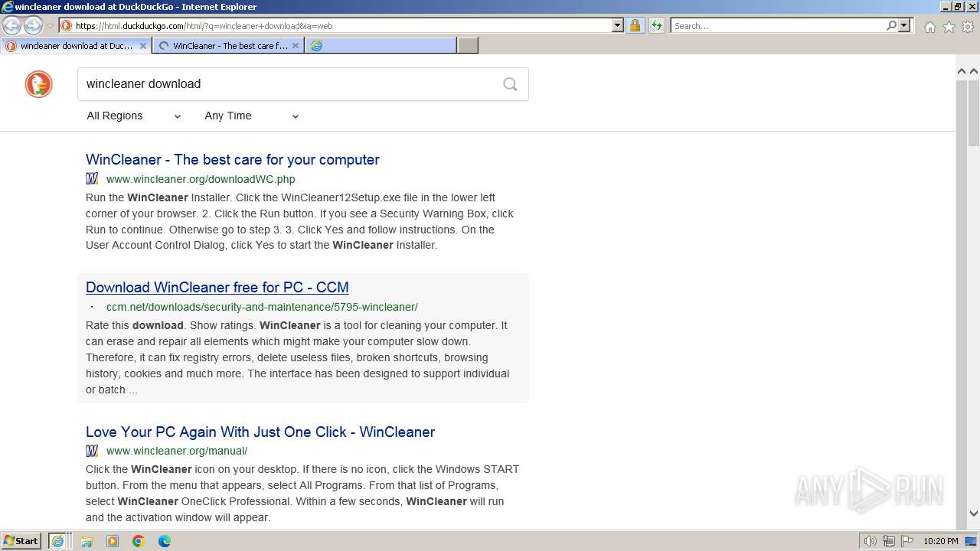Switch to the blank third tab
Viewport: 980px width, 551px height.
(381, 46)
